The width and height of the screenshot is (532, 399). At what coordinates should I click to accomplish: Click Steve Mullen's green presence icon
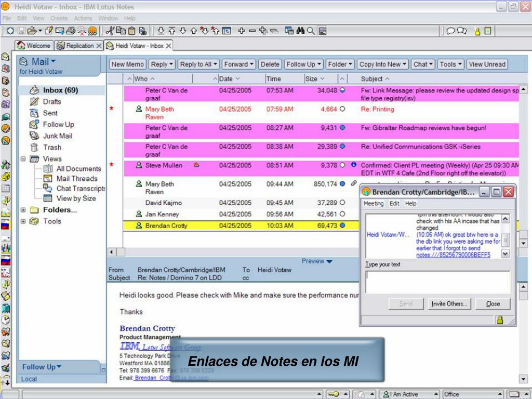point(139,165)
